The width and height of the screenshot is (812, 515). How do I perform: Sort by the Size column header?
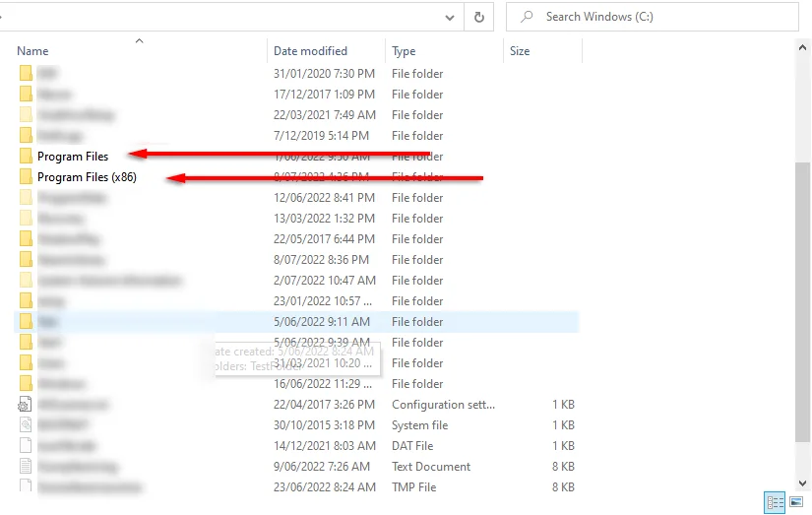[x=520, y=51]
